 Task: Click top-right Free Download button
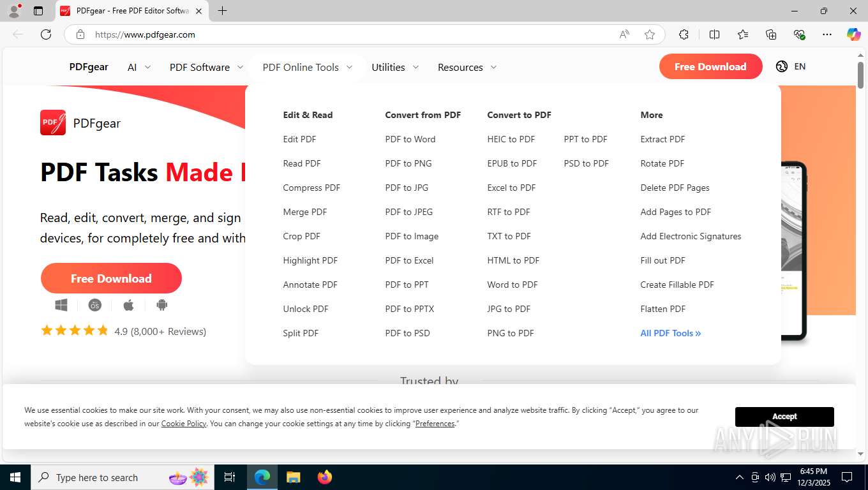[x=710, y=66]
